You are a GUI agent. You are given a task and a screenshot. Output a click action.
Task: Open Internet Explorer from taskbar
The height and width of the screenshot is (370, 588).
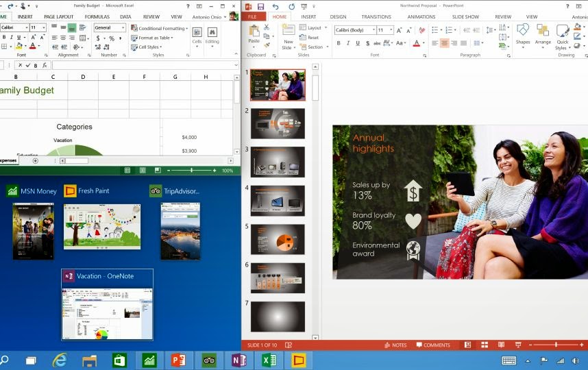pos(59,360)
